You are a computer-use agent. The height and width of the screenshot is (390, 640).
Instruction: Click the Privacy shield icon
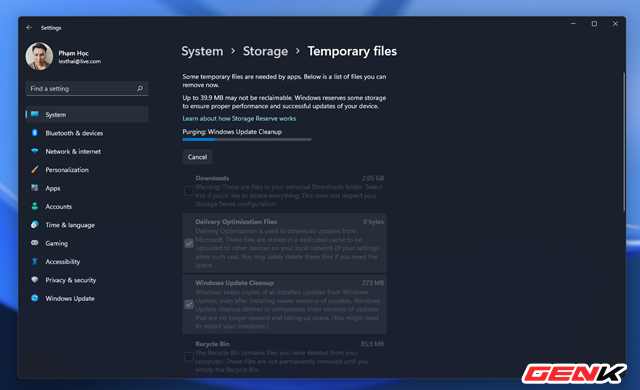pyautogui.click(x=35, y=279)
